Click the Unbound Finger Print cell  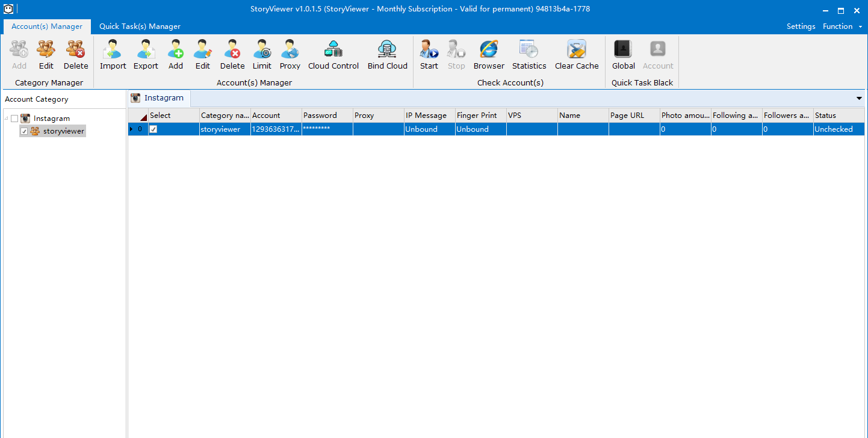(480, 129)
